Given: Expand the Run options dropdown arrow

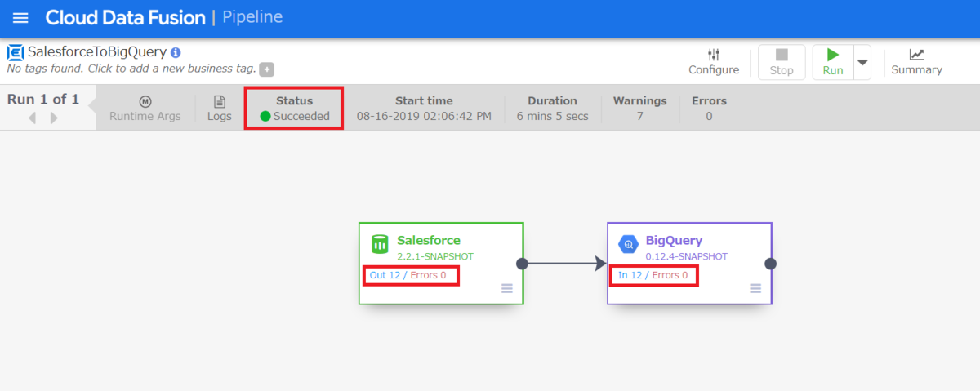Looking at the screenshot, I should point(862,62).
